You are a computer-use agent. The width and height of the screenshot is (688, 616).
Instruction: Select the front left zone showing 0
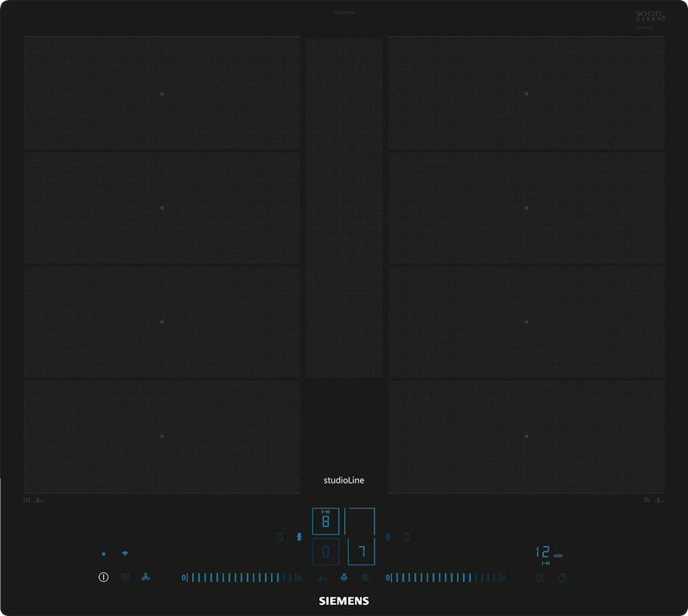(x=325, y=551)
